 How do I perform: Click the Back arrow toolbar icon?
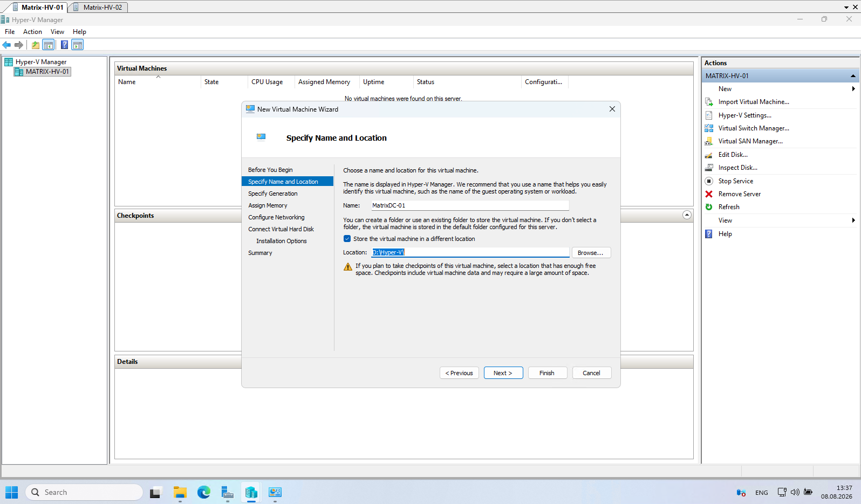pos(6,45)
